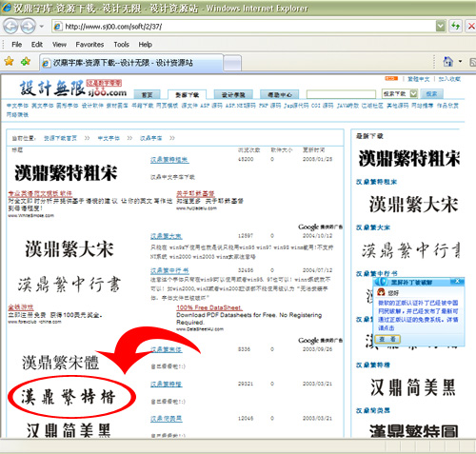Open the JAVA特效 category link
476x454 pixels.
(347, 106)
